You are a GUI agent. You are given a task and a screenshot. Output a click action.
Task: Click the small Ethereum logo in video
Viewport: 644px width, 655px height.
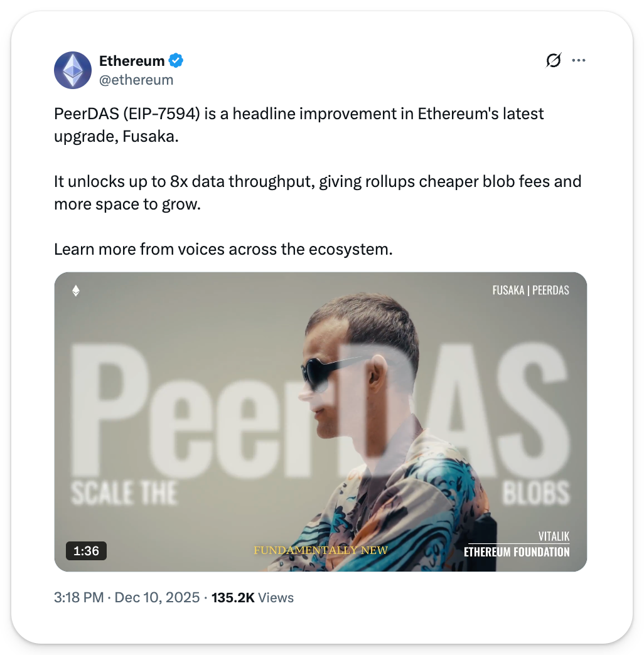pyautogui.click(x=76, y=290)
